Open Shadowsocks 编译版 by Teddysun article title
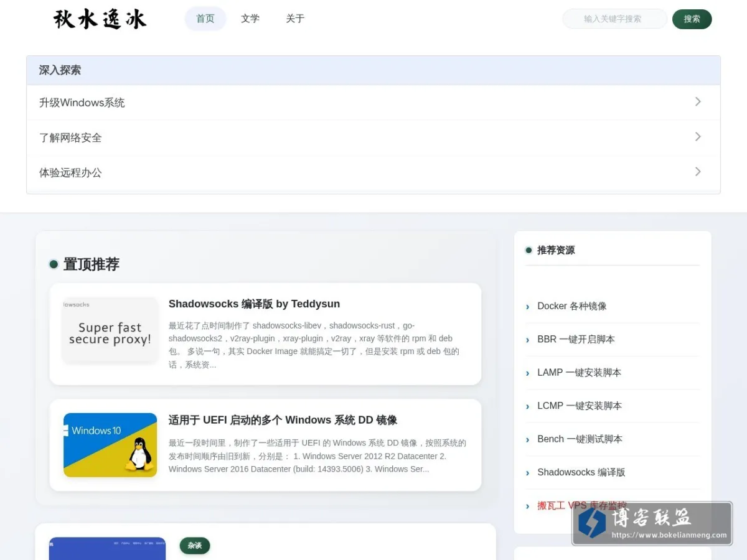The image size is (747, 560). pos(254,304)
